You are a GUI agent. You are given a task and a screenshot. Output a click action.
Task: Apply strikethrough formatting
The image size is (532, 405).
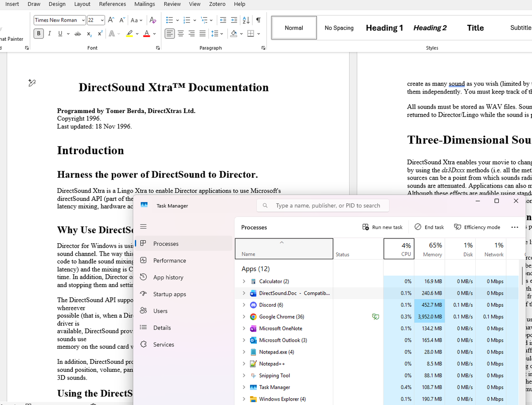pos(78,34)
